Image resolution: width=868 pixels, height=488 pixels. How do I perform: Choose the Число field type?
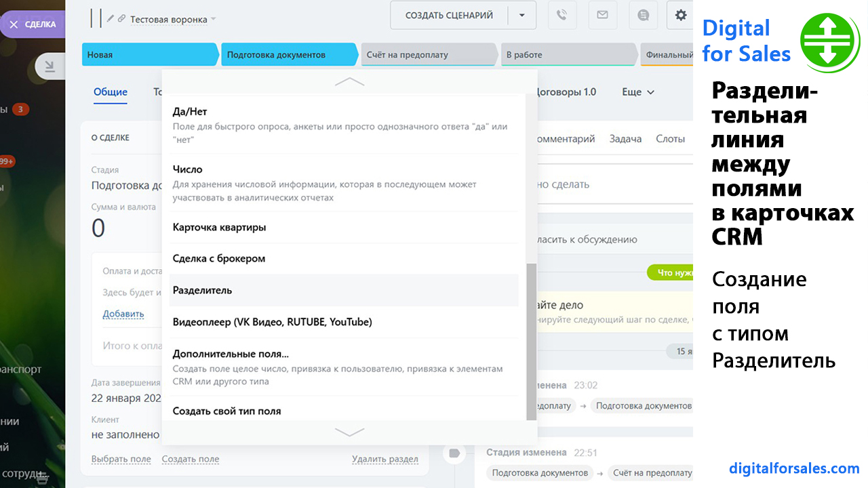click(x=344, y=182)
